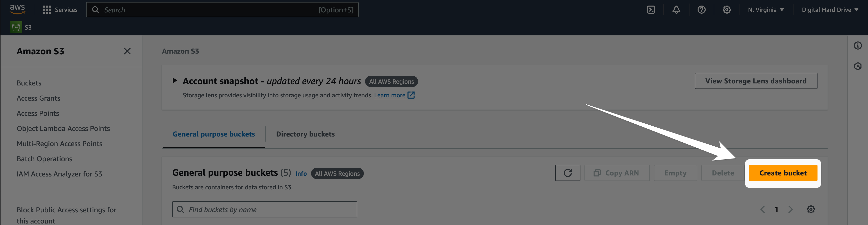Open bucket table preferences gear

pos(810,210)
